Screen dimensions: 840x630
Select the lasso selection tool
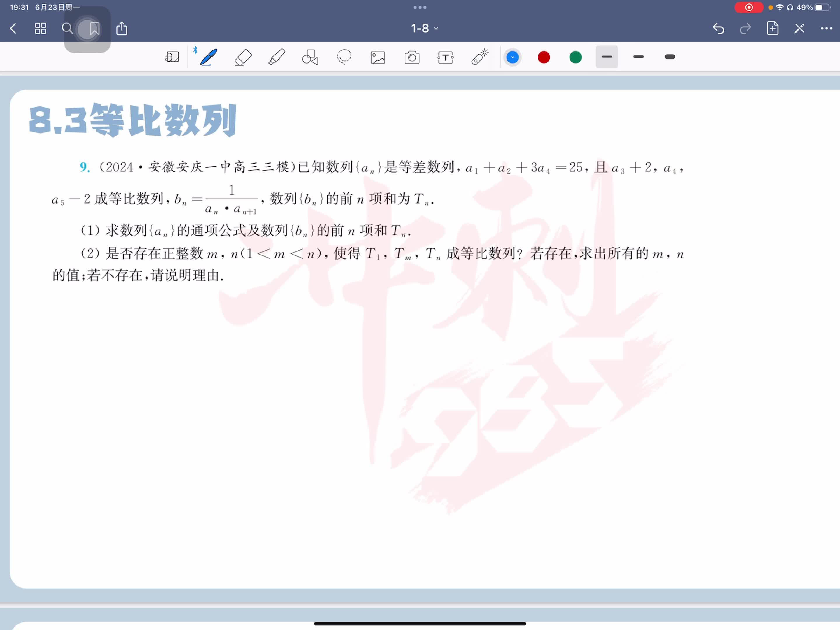click(x=344, y=57)
